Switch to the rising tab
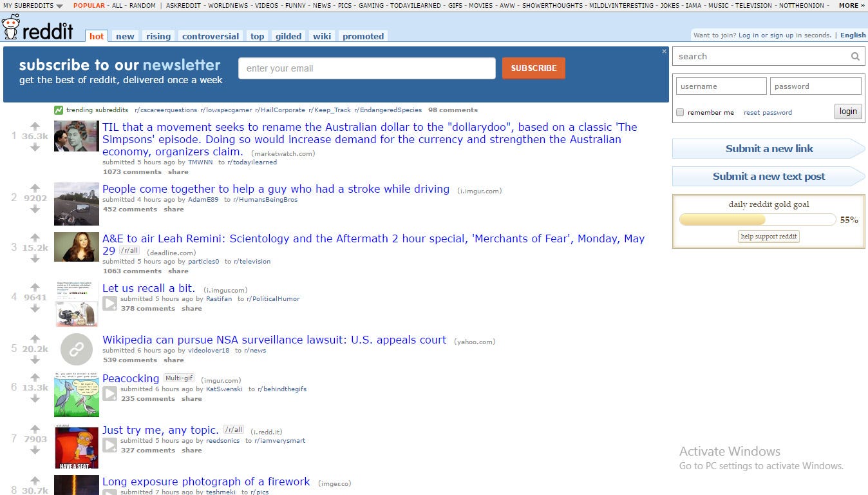868x495 pixels. tap(158, 36)
